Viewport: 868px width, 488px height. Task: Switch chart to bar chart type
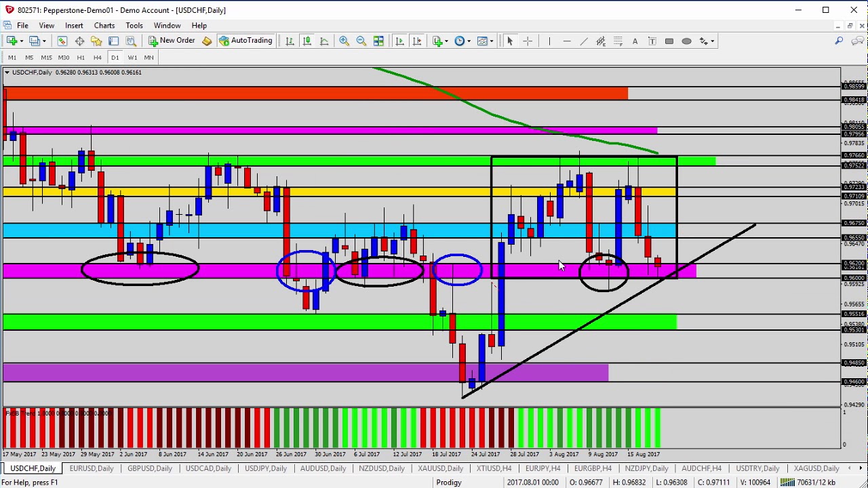[x=290, y=41]
